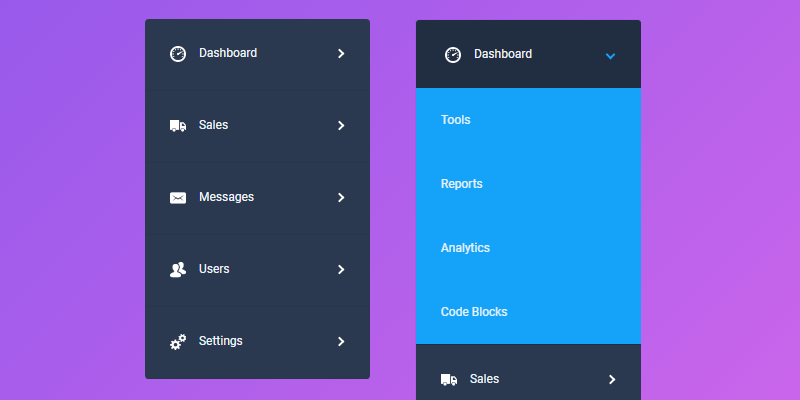
Task: Click the Sales truck icon in left menu
Action: point(178,126)
